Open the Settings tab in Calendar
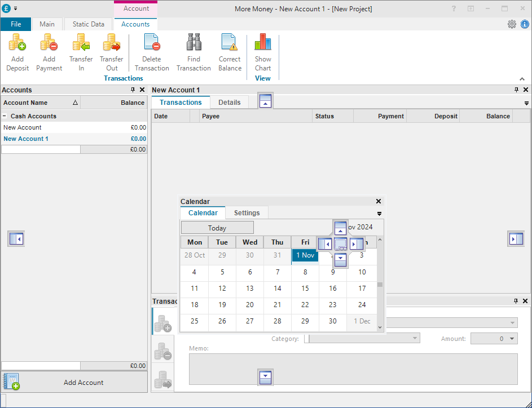532x408 pixels. pyautogui.click(x=247, y=213)
